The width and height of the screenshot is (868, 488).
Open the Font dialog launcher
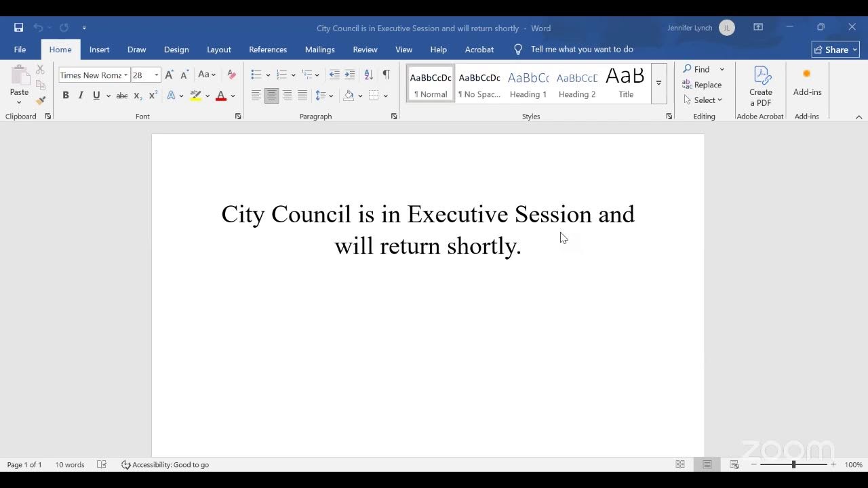[238, 117]
